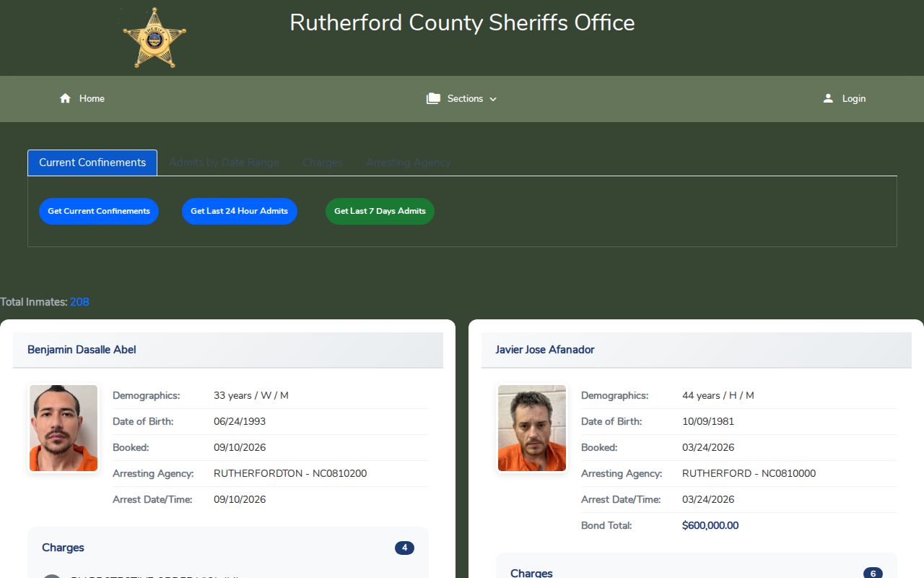Viewport: 924px width, 578px height.
Task: Click the Login person icon
Action: [x=828, y=98]
